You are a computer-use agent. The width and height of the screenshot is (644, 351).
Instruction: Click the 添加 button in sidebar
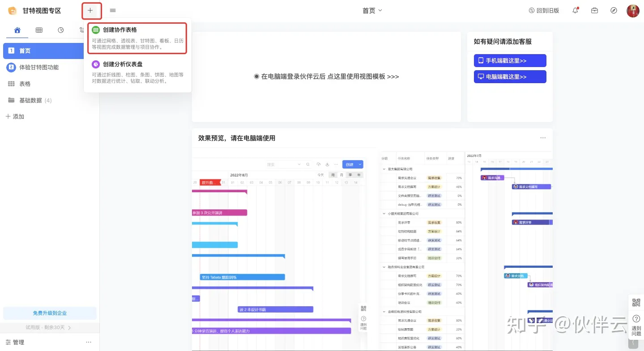(x=15, y=116)
